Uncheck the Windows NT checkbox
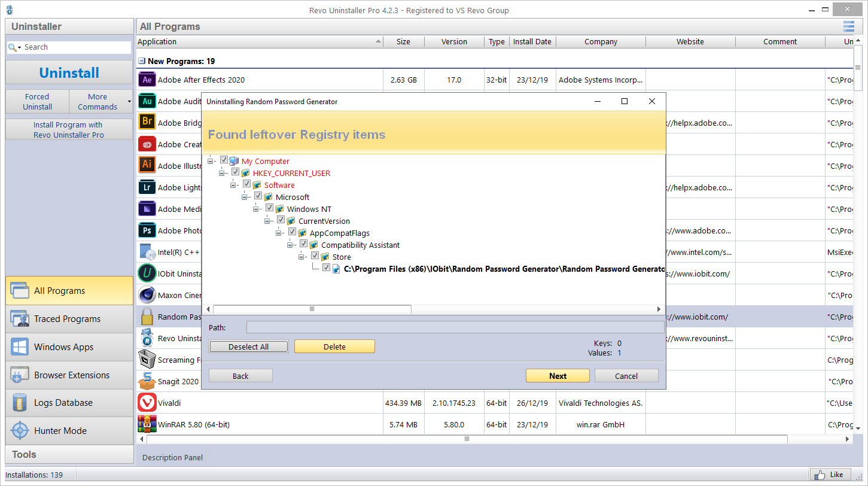 [x=270, y=208]
